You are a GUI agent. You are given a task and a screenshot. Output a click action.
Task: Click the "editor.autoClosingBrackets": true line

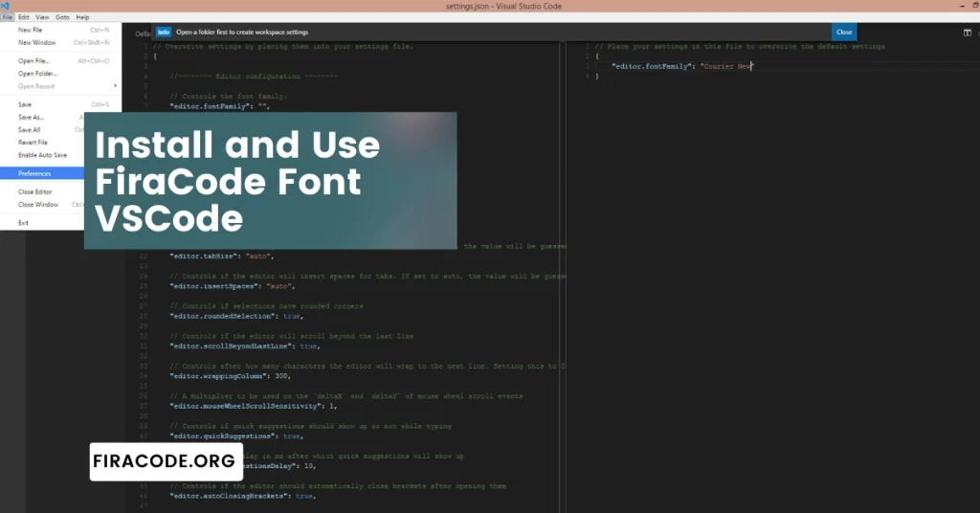coord(242,496)
